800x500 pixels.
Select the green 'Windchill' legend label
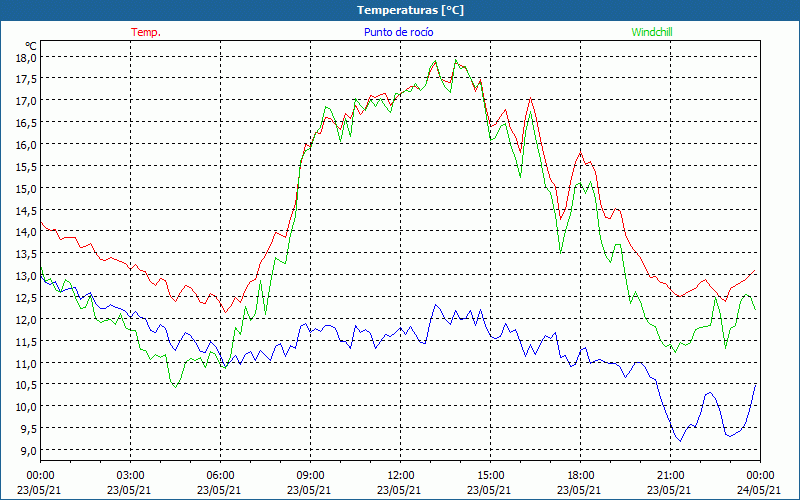pos(652,32)
